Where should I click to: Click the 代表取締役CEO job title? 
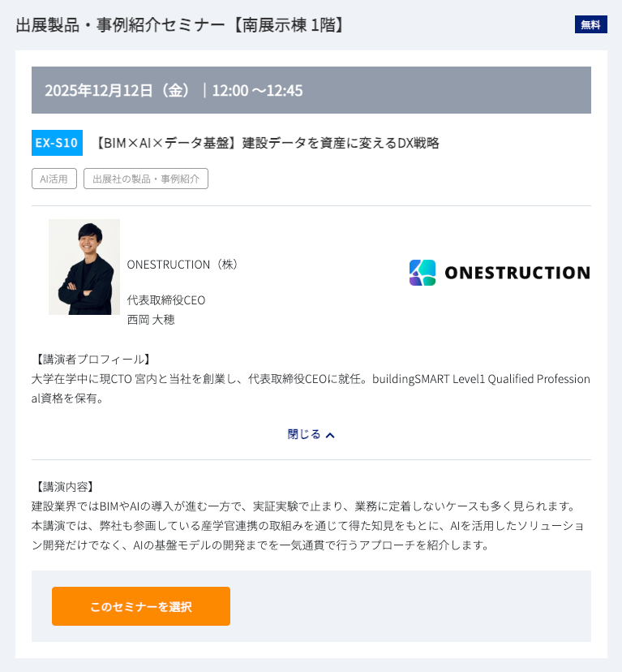tap(166, 299)
